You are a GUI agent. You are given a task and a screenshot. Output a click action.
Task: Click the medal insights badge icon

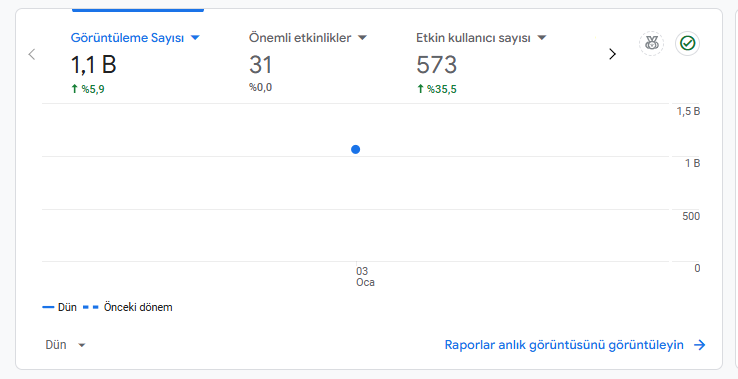tap(651, 44)
